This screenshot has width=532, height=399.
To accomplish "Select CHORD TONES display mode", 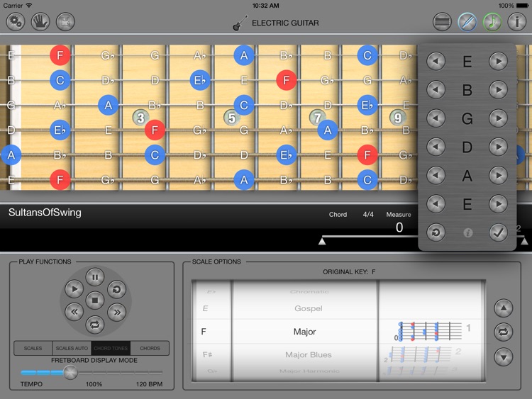I will (x=111, y=348).
